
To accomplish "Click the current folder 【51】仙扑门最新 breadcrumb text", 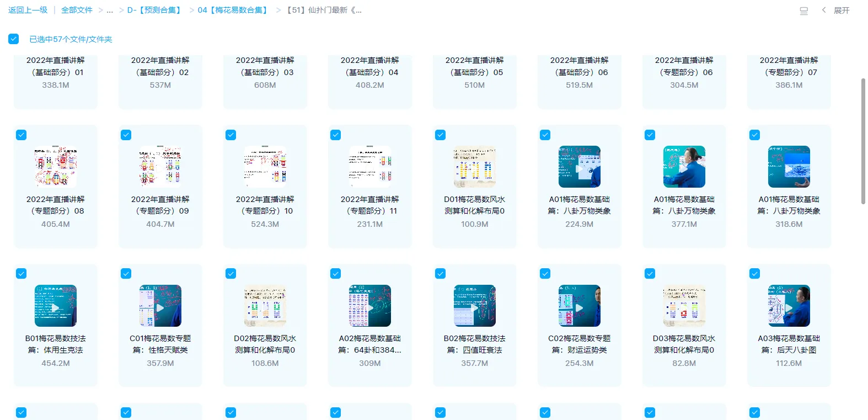I will 323,10.
